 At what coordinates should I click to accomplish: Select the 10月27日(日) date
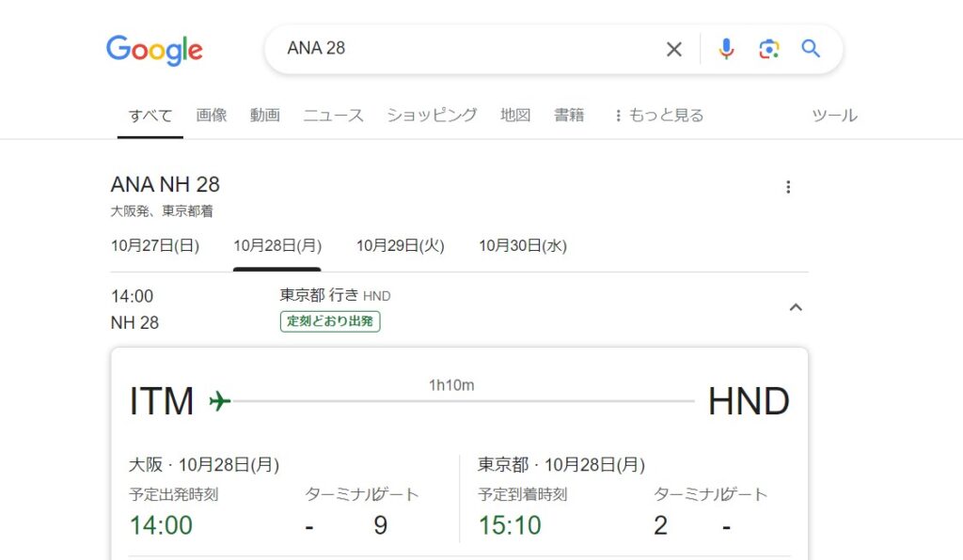point(155,246)
